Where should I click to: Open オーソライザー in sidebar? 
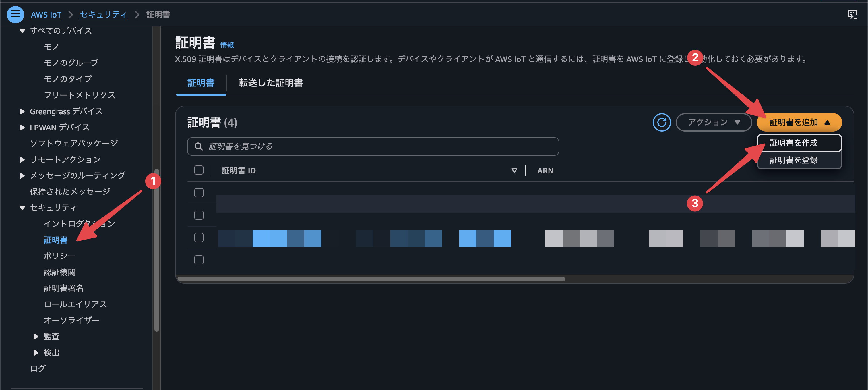[71, 320]
